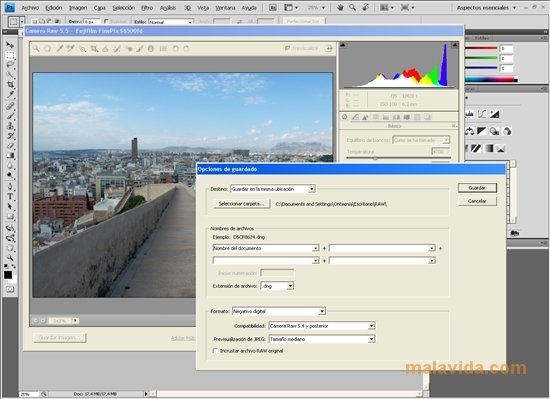
Task: Toggle shadow clipping warning in histogram
Action: point(343,45)
